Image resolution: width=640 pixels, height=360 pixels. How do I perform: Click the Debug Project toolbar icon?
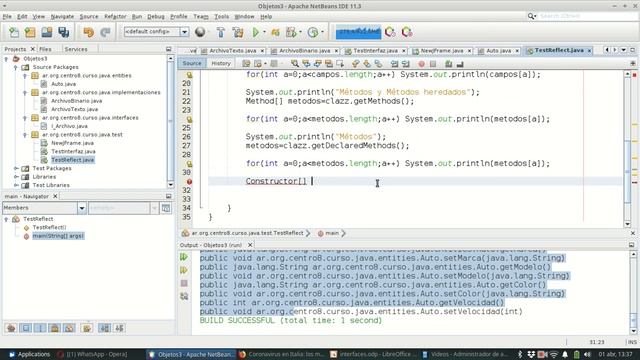coord(276,32)
